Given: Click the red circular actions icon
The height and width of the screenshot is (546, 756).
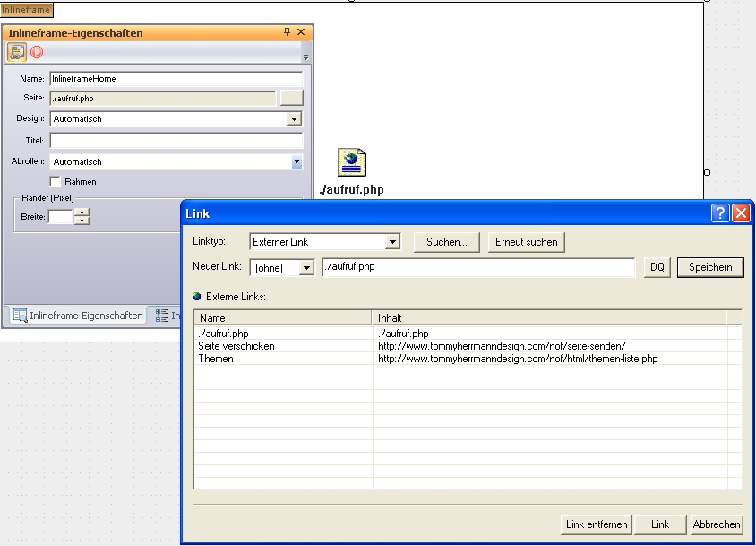Looking at the screenshot, I should [x=37, y=52].
